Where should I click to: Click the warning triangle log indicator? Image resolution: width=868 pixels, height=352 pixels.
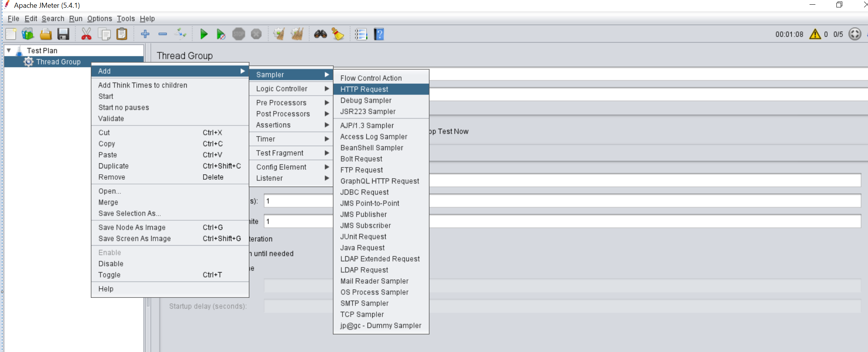coord(815,34)
